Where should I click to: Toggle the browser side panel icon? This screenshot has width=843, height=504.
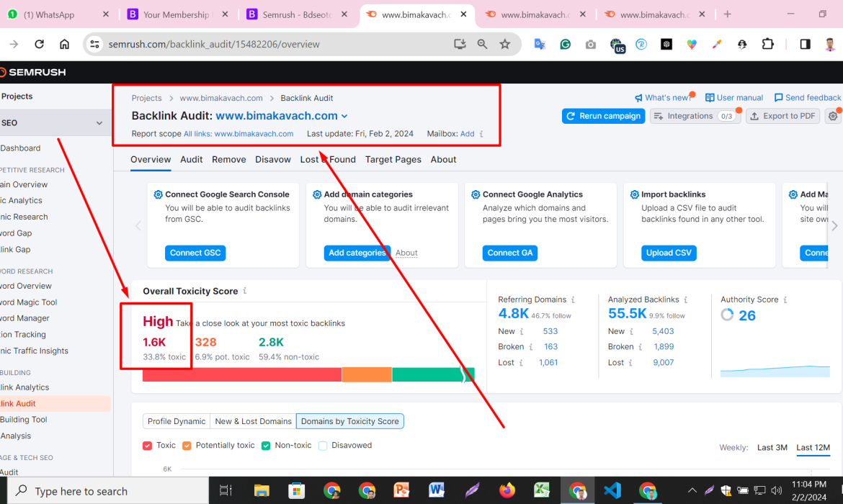805,44
